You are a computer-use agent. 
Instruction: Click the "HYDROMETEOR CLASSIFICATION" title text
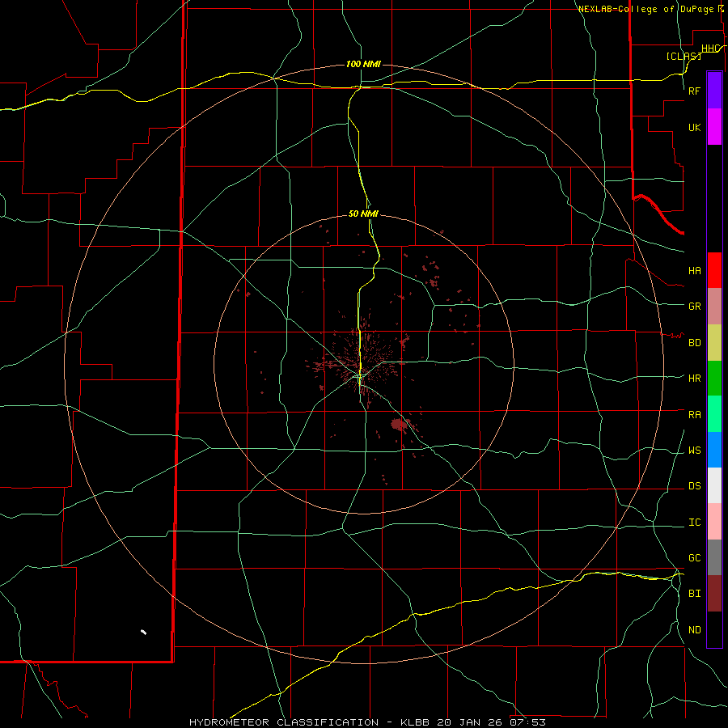coord(284,722)
